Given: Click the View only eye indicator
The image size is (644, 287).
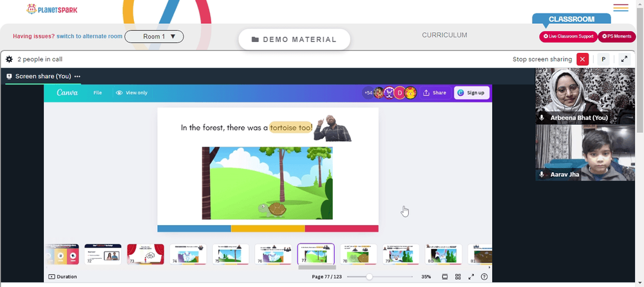Looking at the screenshot, I should click(131, 93).
